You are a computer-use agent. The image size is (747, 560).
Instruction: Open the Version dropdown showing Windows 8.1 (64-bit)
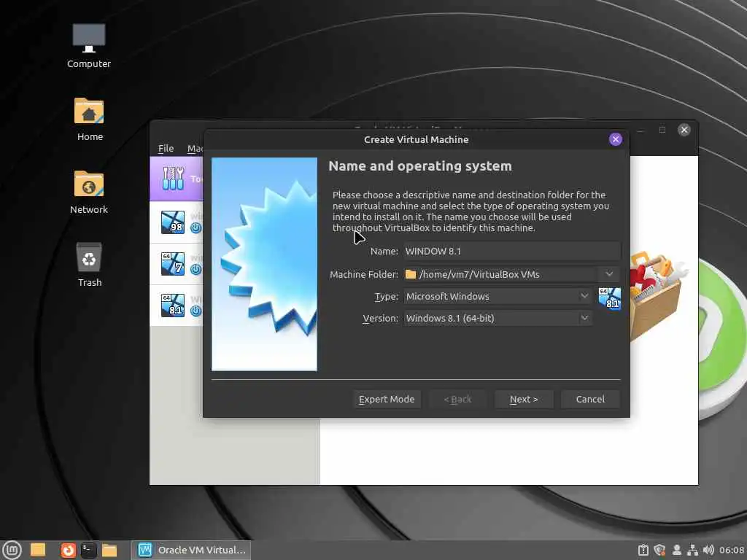coord(498,318)
